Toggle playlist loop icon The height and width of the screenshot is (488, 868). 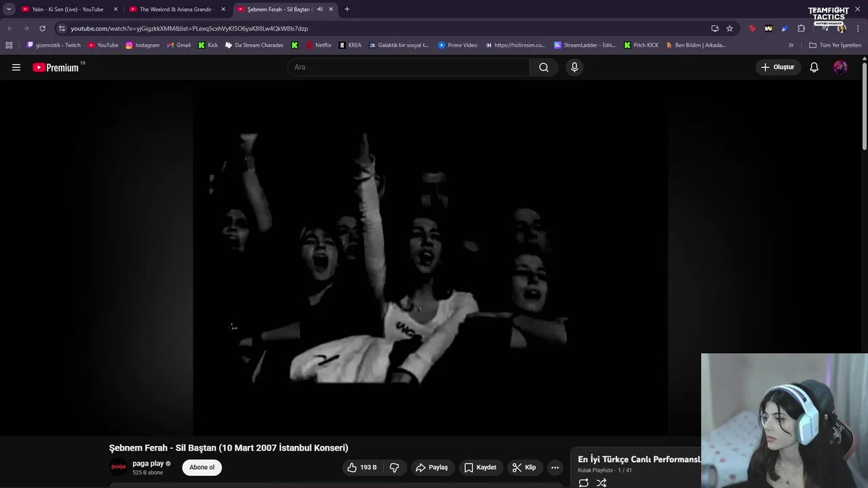[x=583, y=483]
